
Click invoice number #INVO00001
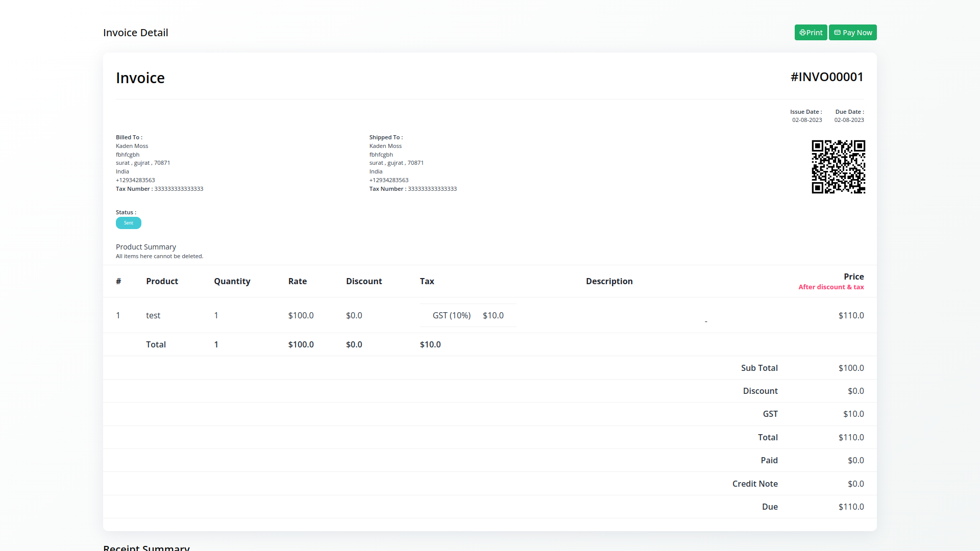point(826,77)
